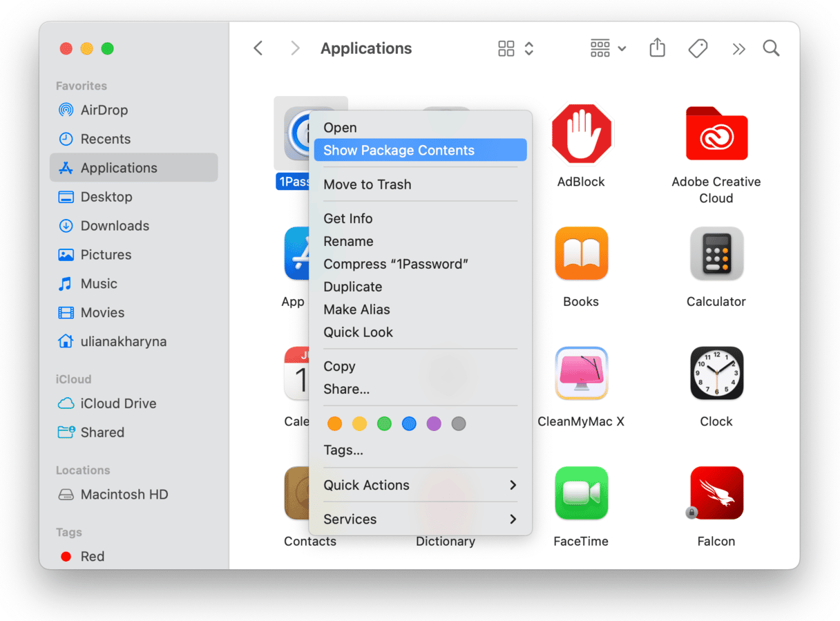The height and width of the screenshot is (621, 840).
Task: Choose Duplicate in the context menu
Action: tap(421, 287)
